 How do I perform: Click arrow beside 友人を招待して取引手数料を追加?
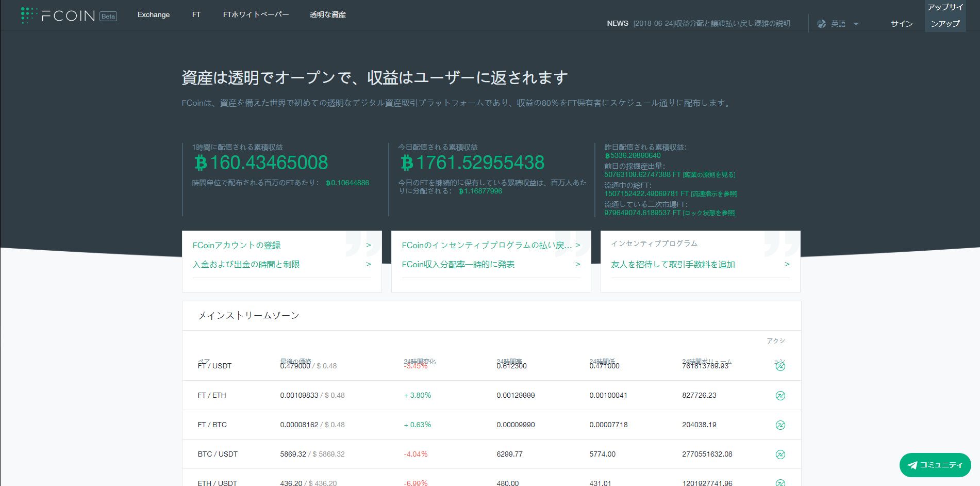point(787,264)
